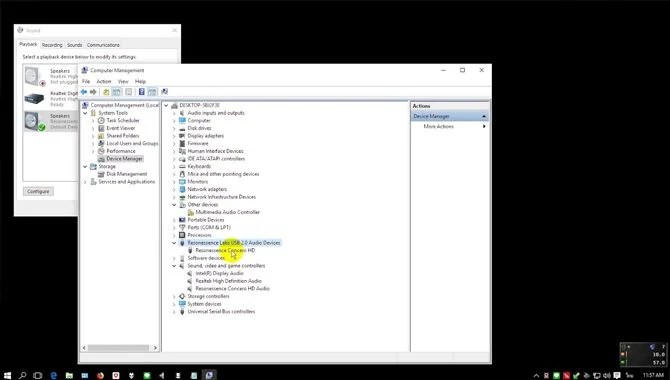Click the left pane horizontal scrollbar right arrow
Screen dimensions: 670x380
click(x=155, y=348)
